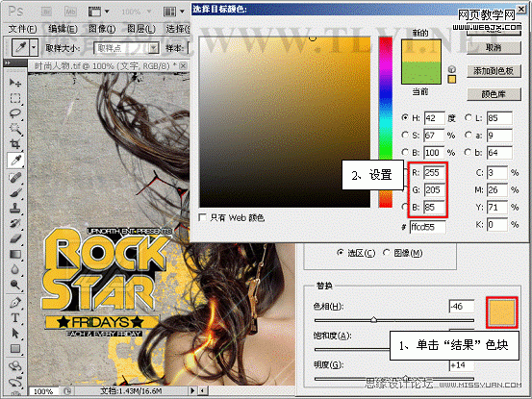Select the 3D Object Rotate tool
532x399 pixels.
(15, 366)
